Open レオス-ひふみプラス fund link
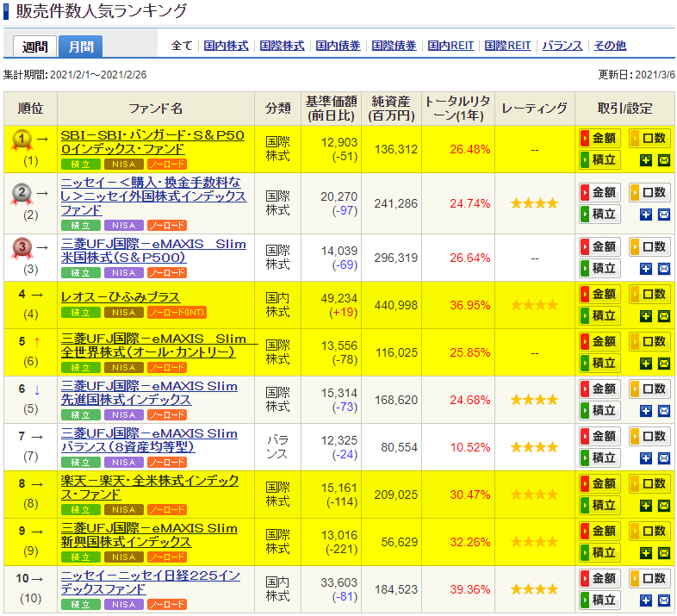 click(121, 297)
